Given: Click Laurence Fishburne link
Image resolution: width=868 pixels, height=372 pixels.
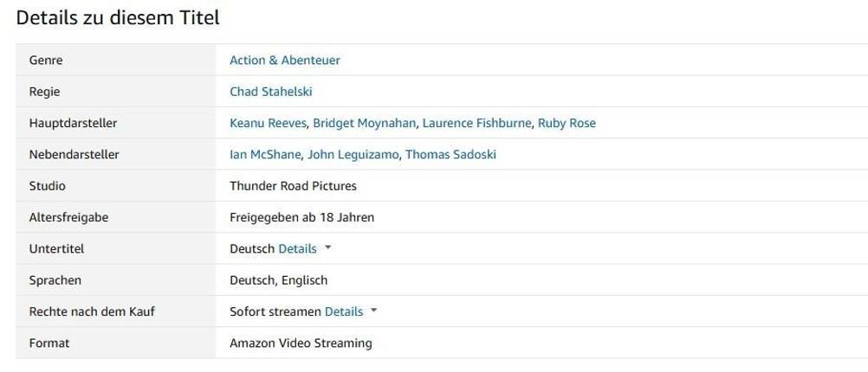Looking at the screenshot, I should [476, 123].
